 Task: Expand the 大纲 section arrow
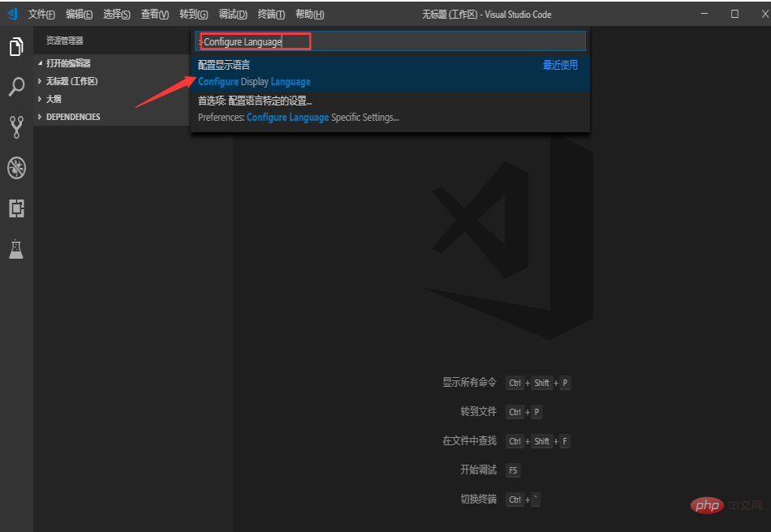pos(40,99)
